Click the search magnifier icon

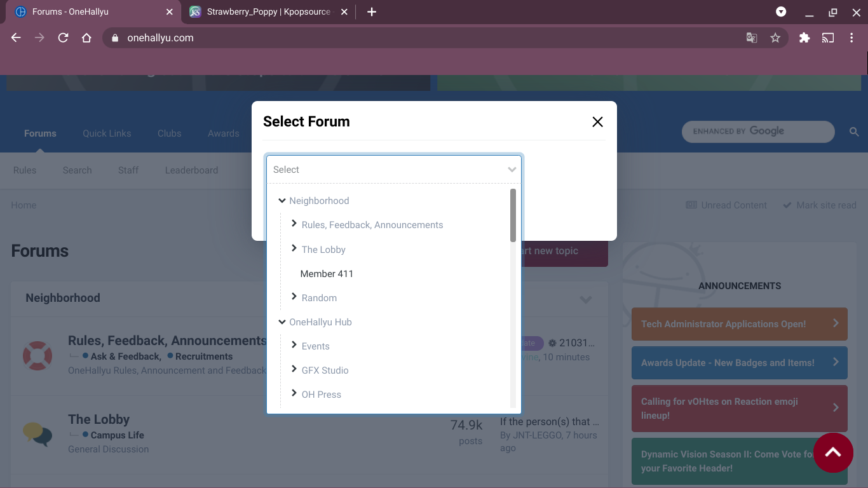tap(855, 132)
